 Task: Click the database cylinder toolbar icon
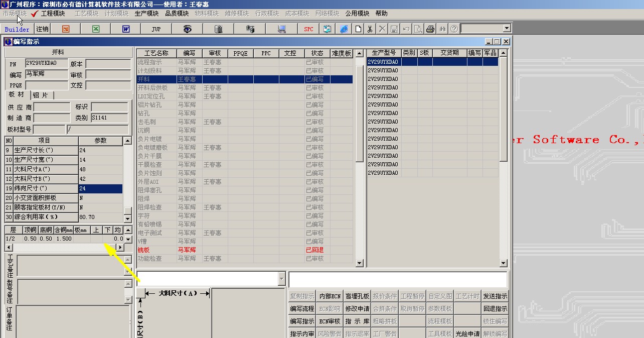[218, 29]
